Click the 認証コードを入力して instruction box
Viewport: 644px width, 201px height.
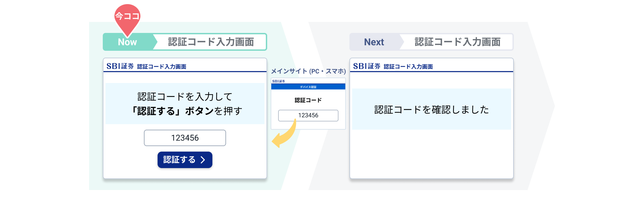(x=185, y=104)
